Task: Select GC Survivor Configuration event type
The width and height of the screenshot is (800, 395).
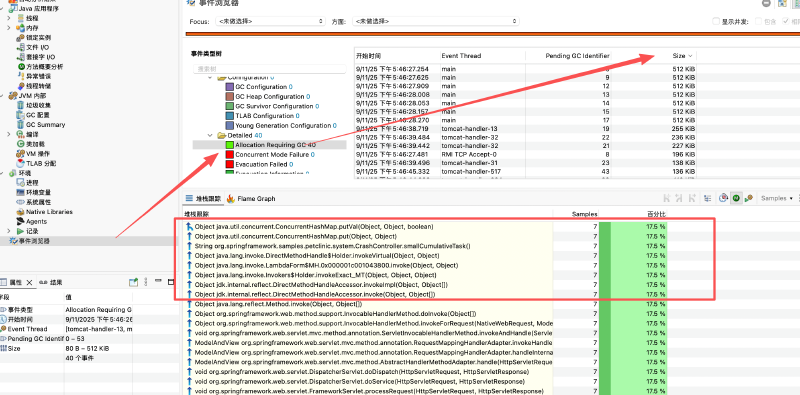Action: tap(274, 106)
